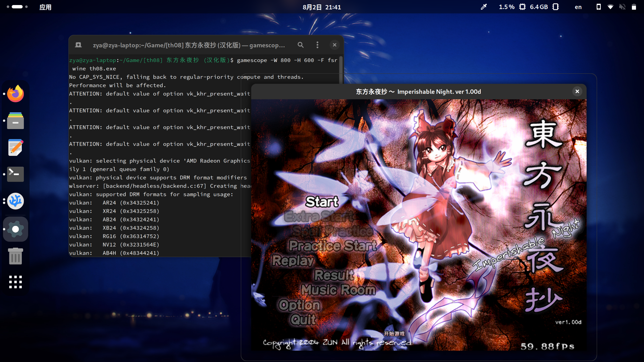
Task: Click the muted volume indicator in top bar
Action: point(622,7)
